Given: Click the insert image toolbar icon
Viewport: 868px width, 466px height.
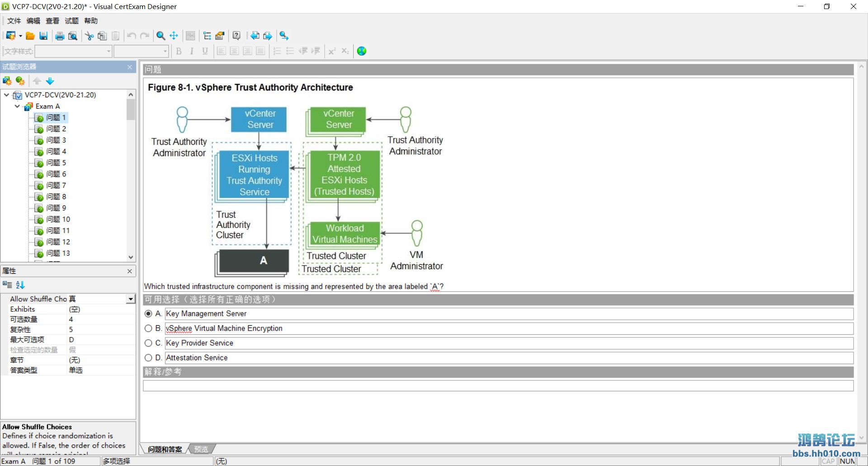Looking at the screenshot, I should (x=190, y=36).
